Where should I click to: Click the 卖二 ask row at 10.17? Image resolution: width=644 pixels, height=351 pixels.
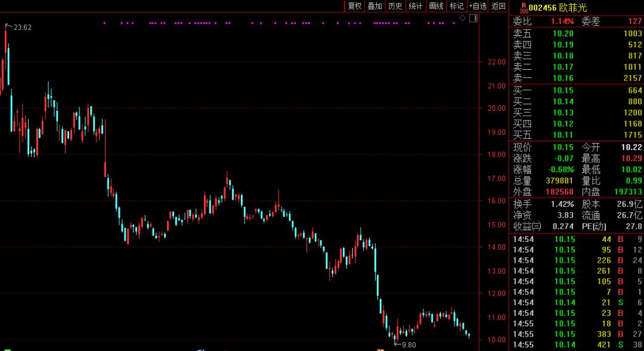[577, 67]
